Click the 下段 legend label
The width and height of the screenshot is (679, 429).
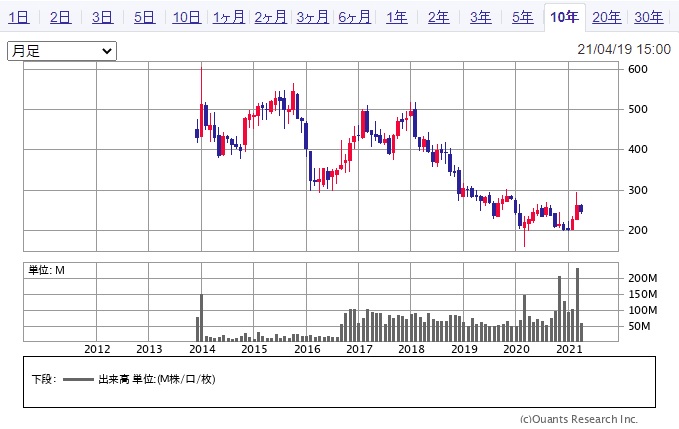coord(44,379)
